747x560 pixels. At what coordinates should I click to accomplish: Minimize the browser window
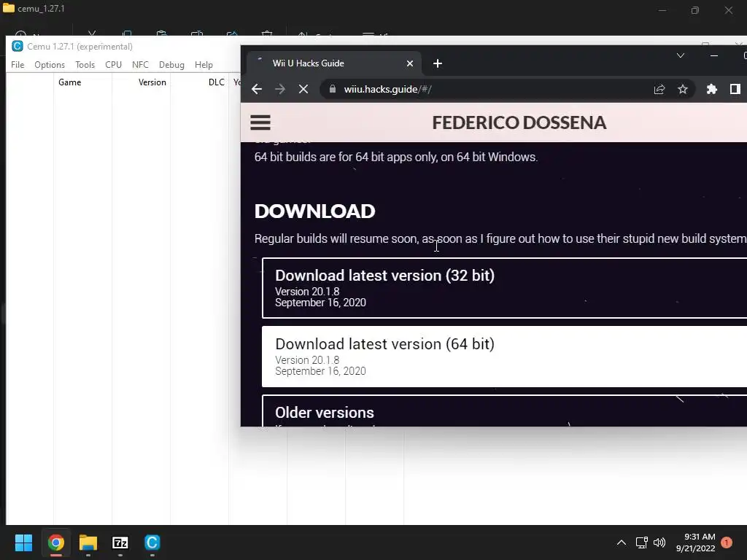tap(713, 55)
